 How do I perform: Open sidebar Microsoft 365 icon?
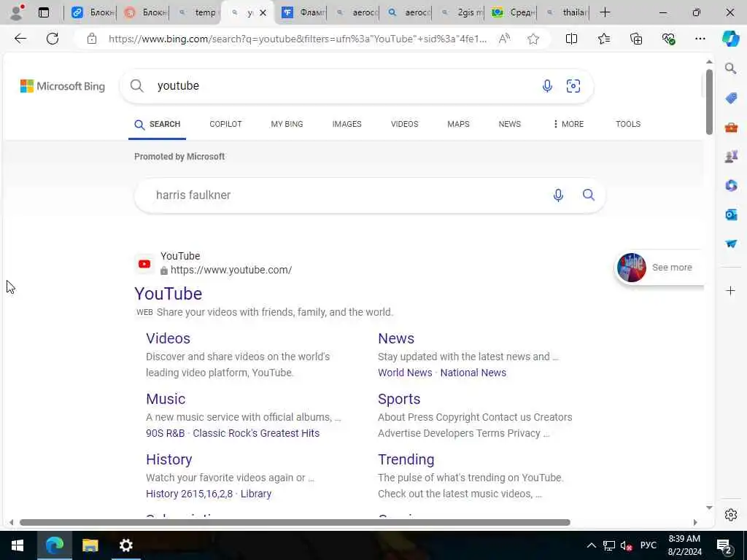[x=731, y=185]
